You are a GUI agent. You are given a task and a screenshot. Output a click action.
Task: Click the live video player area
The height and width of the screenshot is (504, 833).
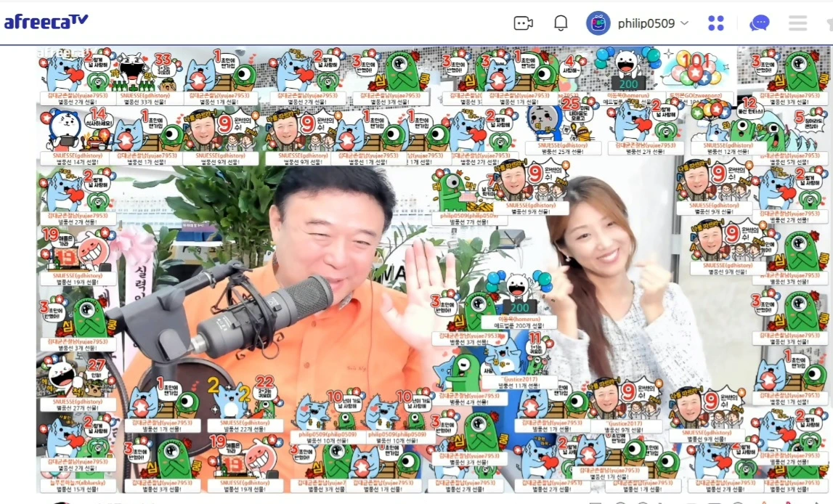[x=432, y=269]
